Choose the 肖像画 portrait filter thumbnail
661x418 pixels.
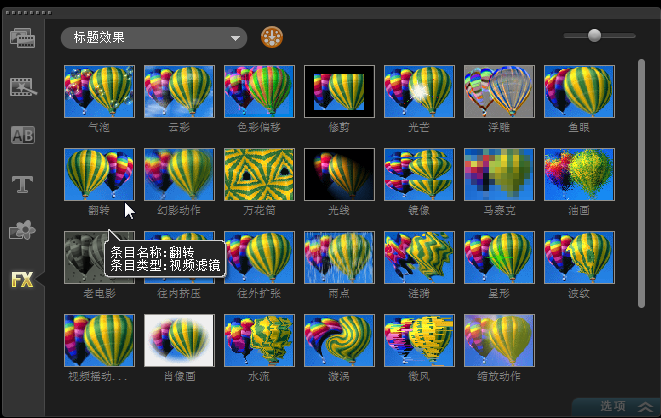(x=179, y=340)
